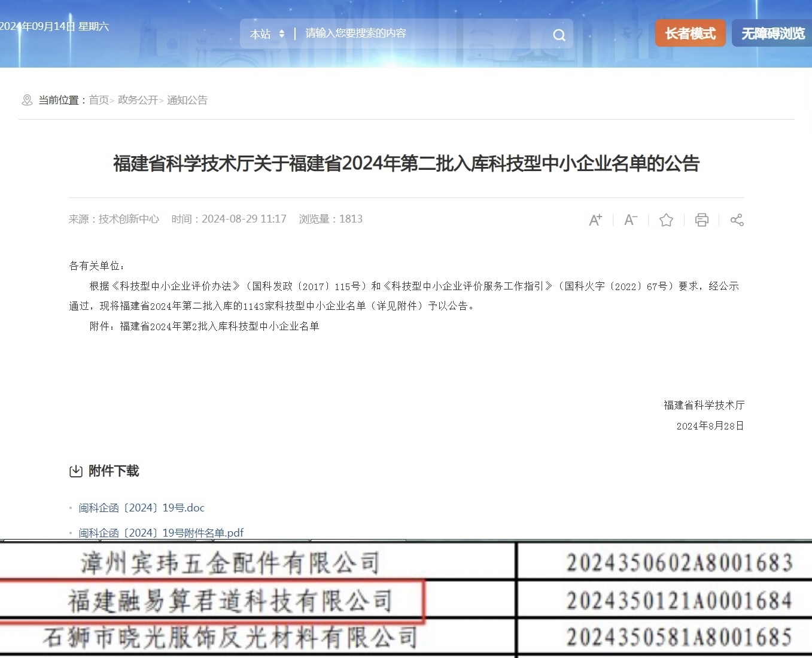Click the location pin icon
Image resolution: width=812 pixels, height=658 pixels.
27,100
